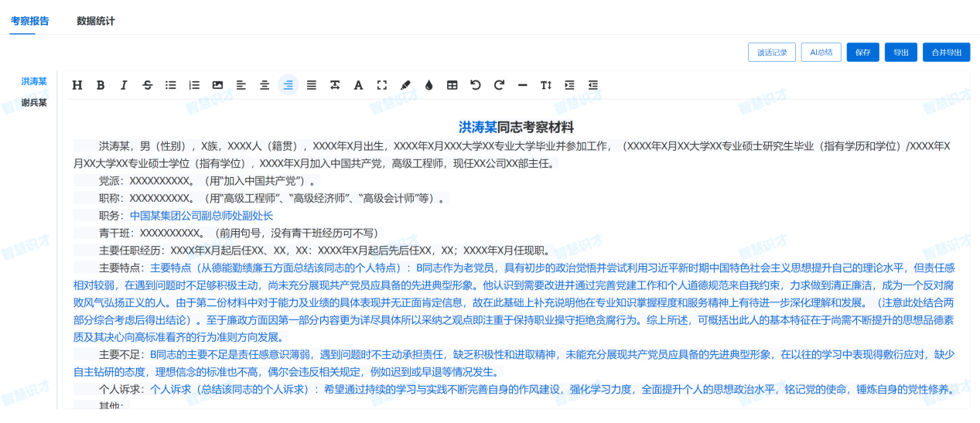Align text to the left
The height and width of the screenshot is (423, 980).
pos(241,85)
